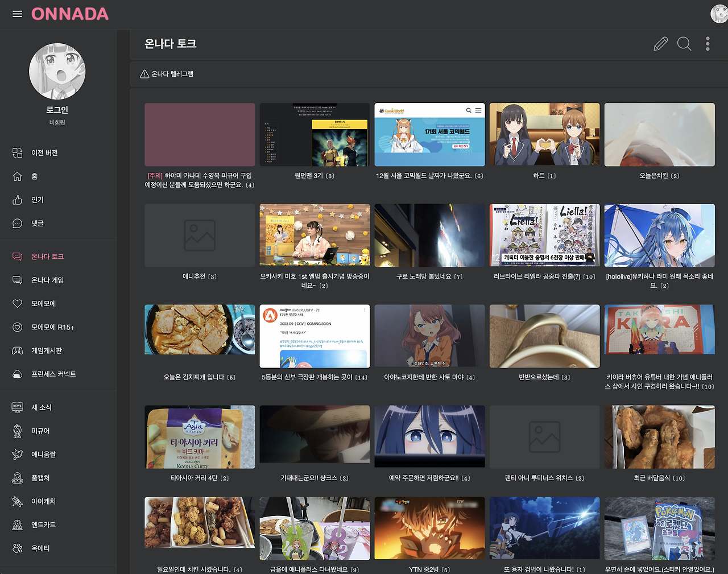The width and height of the screenshot is (728, 574).
Task: Open the 아야노코지한테 반한 사토 마야 thumbnail
Action: [x=429, y=336]
